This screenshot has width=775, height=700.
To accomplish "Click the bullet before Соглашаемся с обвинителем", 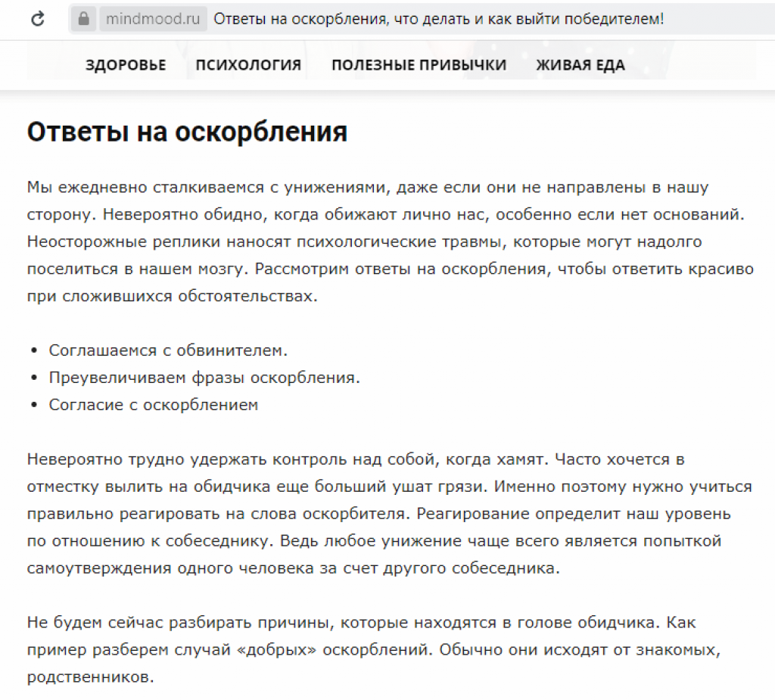I will click(34, 351).
